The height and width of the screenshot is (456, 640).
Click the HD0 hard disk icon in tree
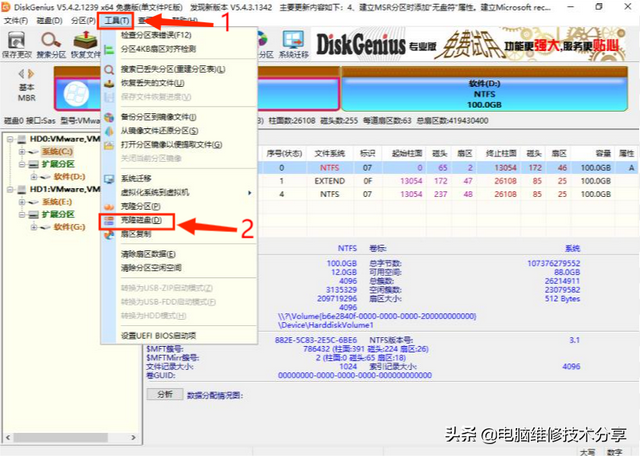(22, 139)
